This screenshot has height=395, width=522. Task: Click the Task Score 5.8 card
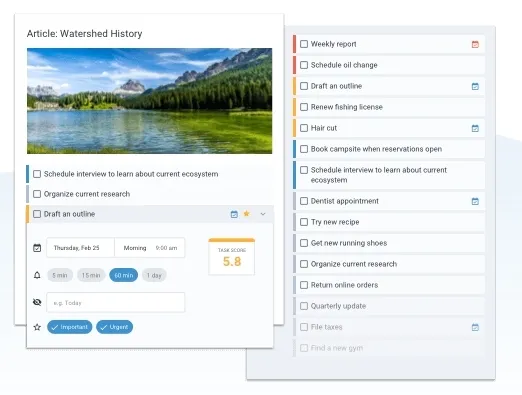pos(232,257)
